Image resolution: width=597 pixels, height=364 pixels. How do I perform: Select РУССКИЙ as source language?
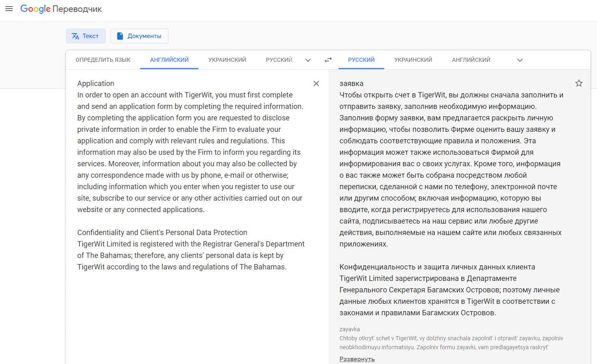click(279, 60)
